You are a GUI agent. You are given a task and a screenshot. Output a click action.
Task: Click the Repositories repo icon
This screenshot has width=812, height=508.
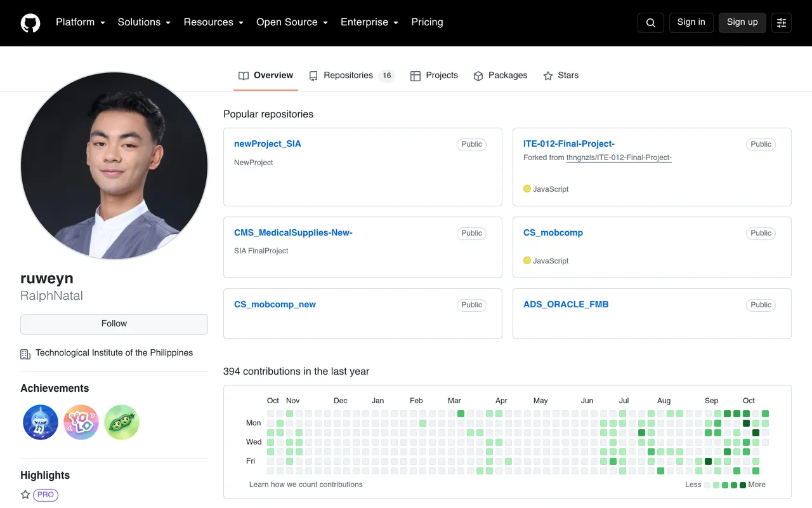(x=313, y=76)
